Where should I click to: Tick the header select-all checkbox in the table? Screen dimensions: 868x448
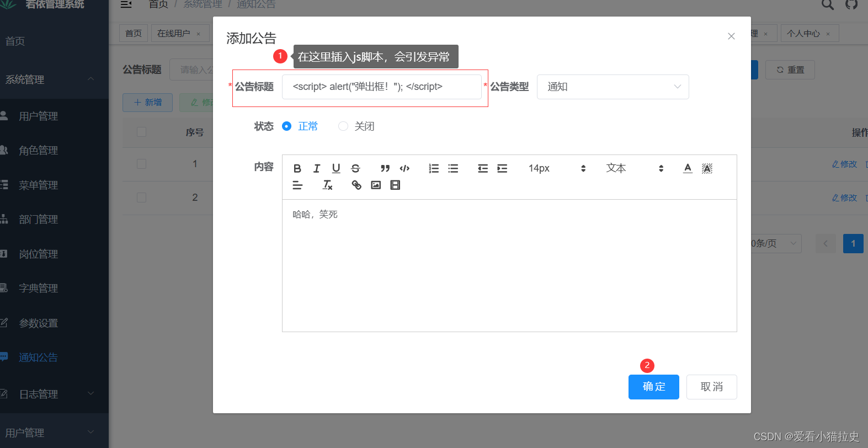142,132
